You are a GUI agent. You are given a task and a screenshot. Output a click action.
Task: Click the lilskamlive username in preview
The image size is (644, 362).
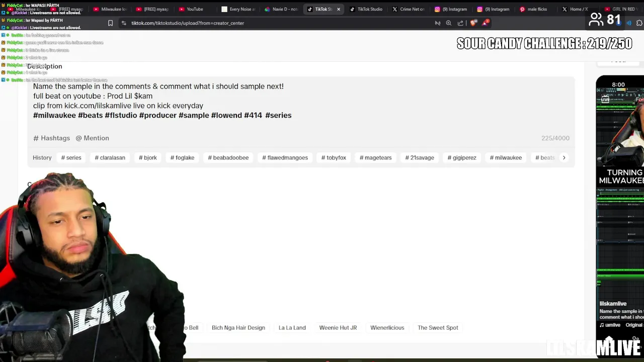[613, 304]
